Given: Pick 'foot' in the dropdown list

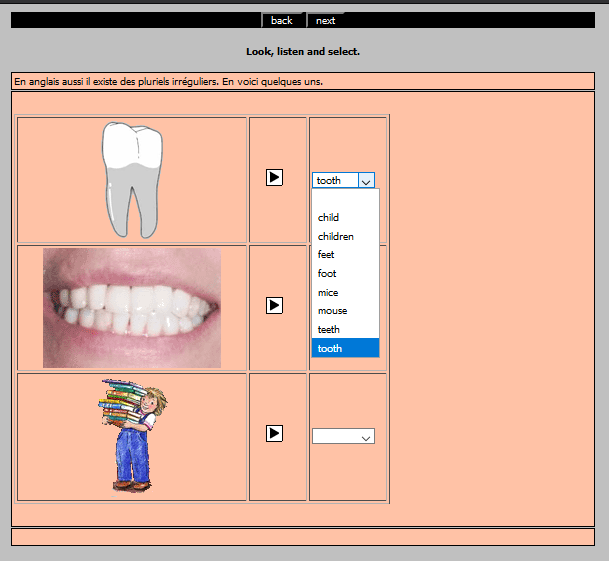Looking at the screenshot, I should click(345, 274).
